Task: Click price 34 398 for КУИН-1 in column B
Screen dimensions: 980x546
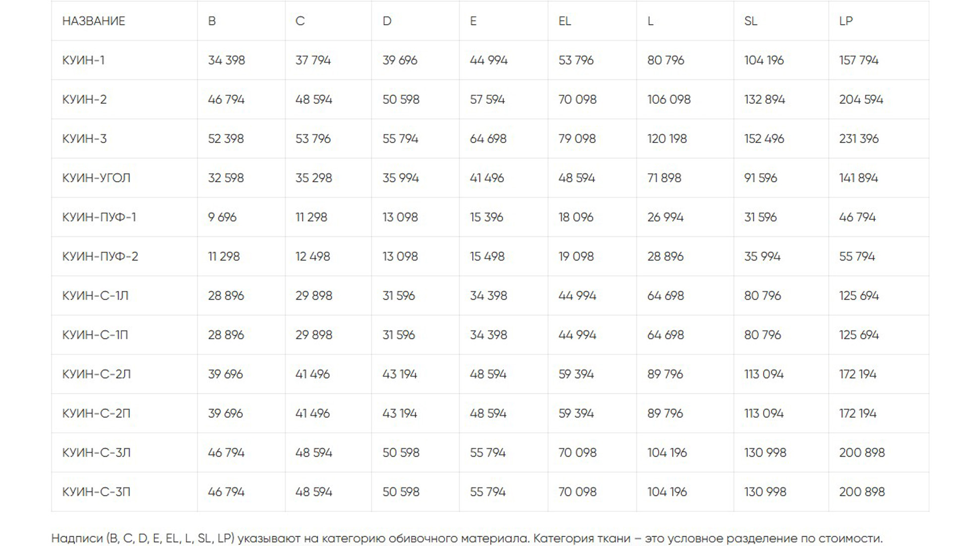Action: [x=227, y=61]
